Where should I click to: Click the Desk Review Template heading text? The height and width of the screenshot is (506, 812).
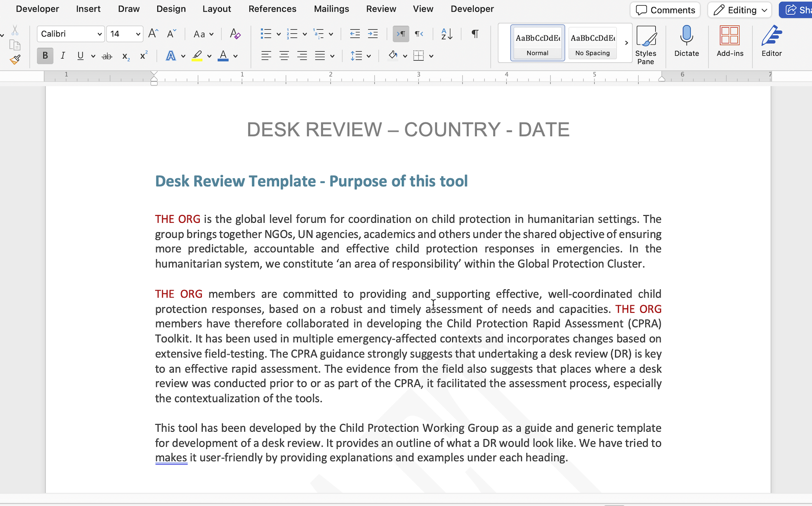(x=311, y=181)
